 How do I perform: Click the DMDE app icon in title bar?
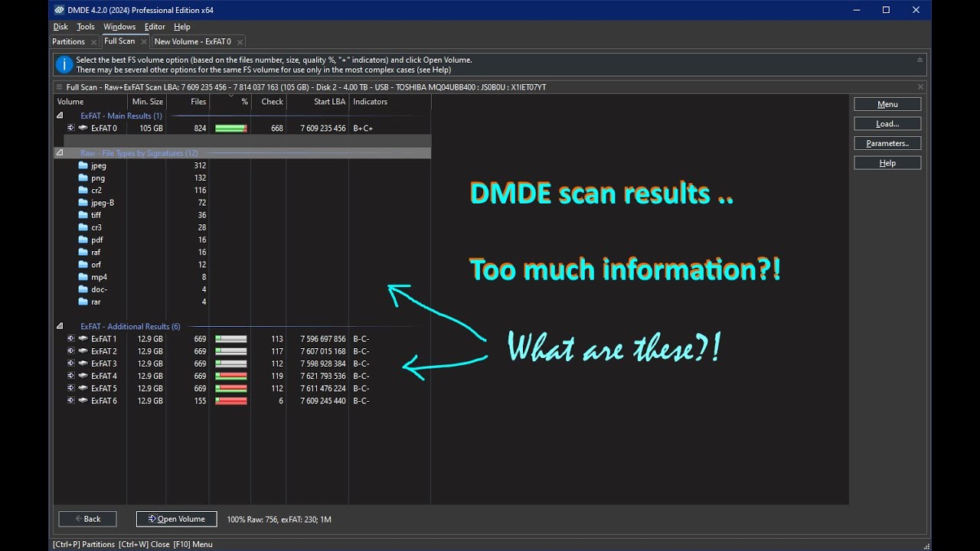59,10
